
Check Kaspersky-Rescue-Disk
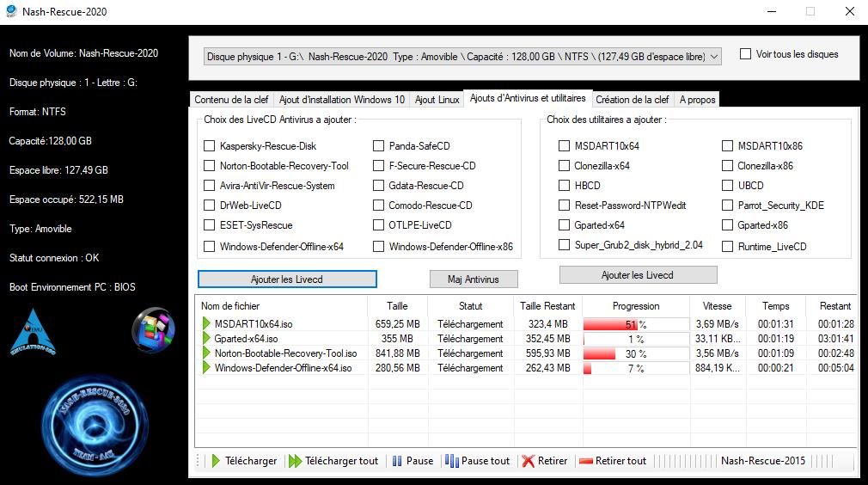click(x=209, y=145)
